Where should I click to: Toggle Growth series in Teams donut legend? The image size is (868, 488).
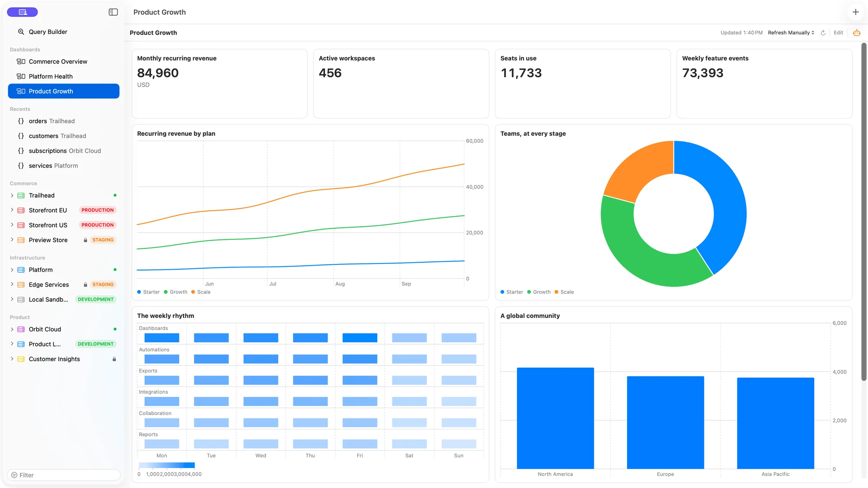[x=539, y=292]
